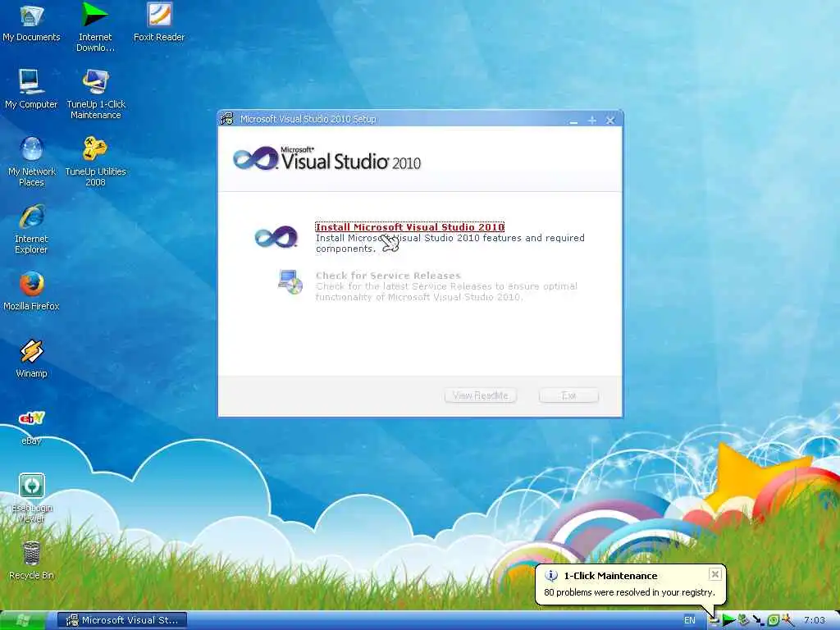This screenshot has width=840, height=630.
Task: Click the eBay desktop shortcut
Action: point(31,427)
